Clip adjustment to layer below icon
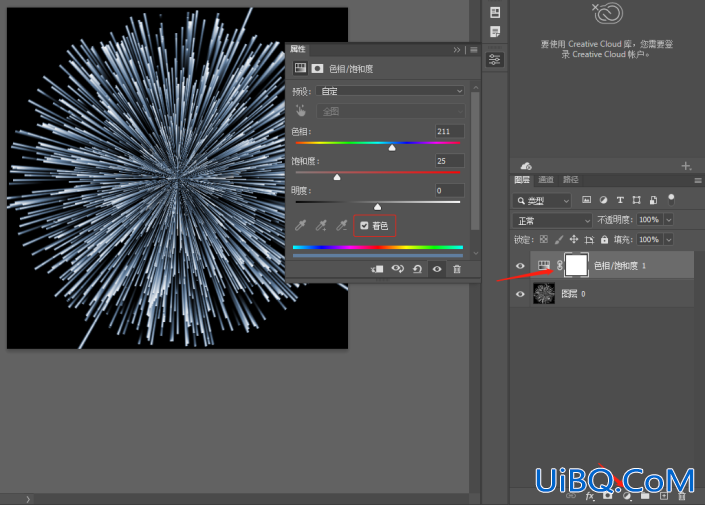 pos(377,269)
